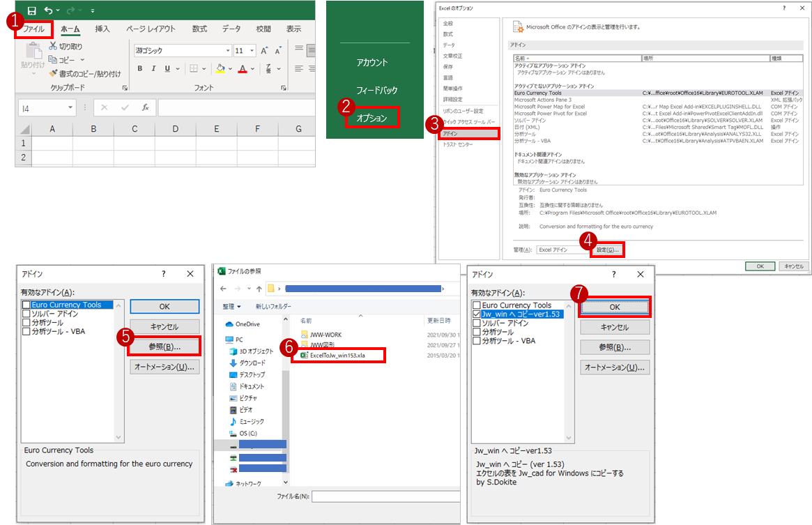Uncheck the Jw_win へ コピーver1.53 checkbox
The height and width of the screenshot is (525, 812).
coord(477,314)
